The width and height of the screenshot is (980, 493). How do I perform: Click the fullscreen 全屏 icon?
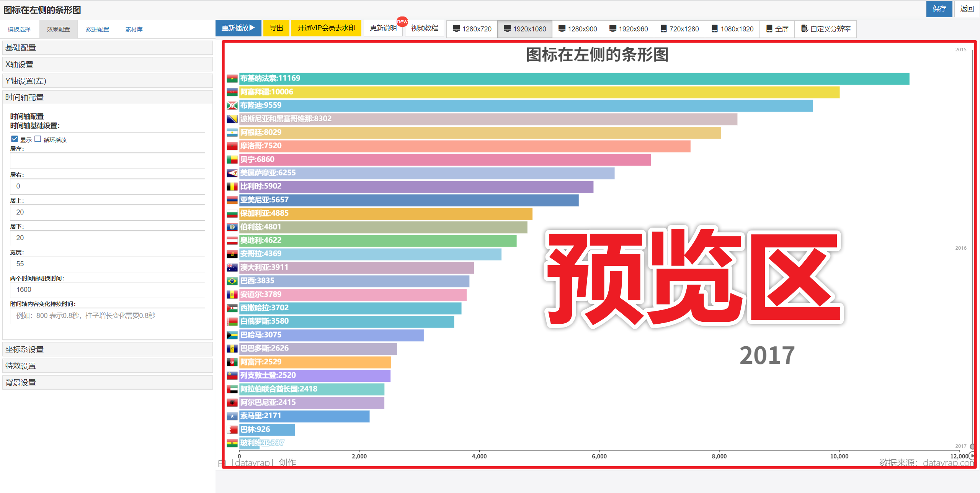point(769,29)
